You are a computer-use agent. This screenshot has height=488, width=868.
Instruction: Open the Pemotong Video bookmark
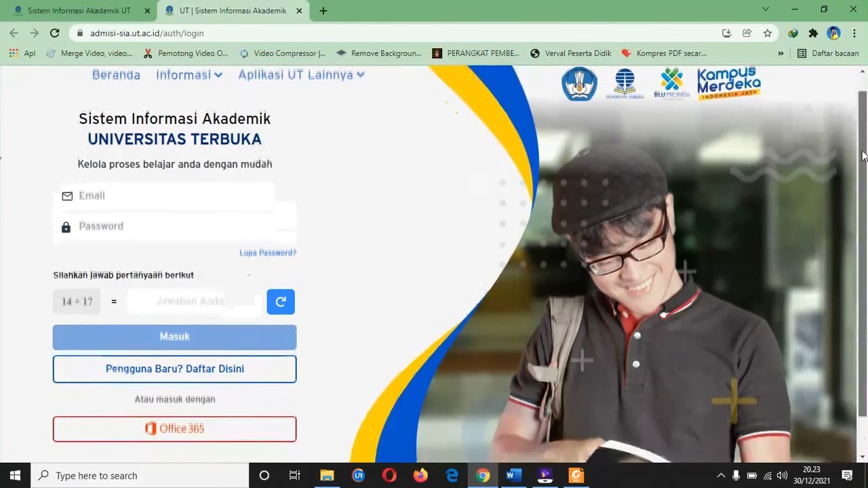click(186, 53)
